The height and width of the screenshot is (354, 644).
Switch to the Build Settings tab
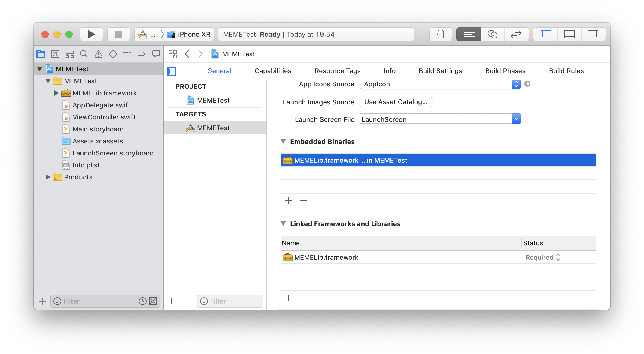pyautogui.click(x=440, y=71)
